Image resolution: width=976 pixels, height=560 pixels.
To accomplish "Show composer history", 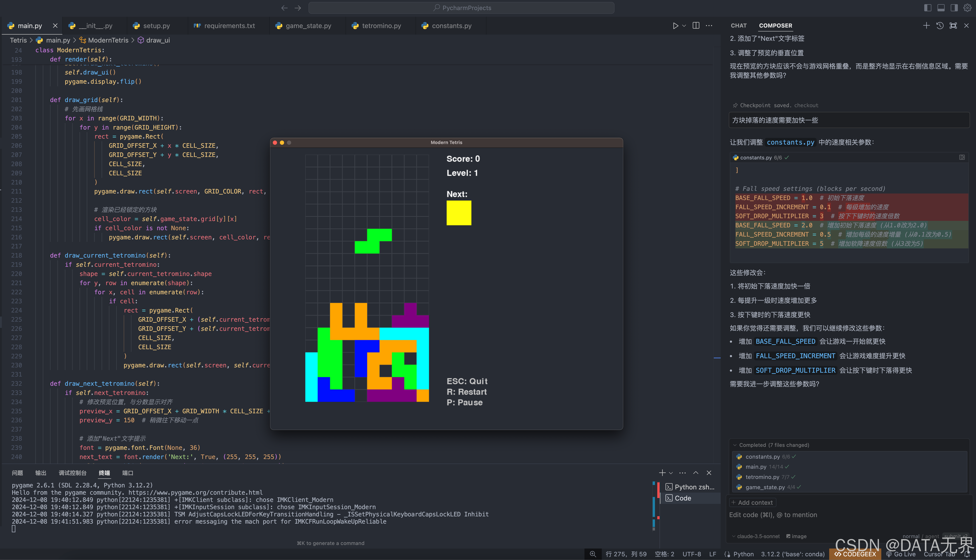I will click(940, 26).
